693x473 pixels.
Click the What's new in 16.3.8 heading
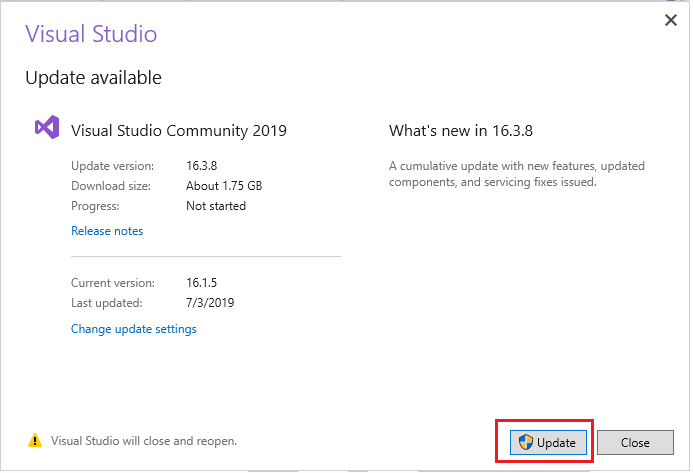pyautogui.click(x=461, y=131)
